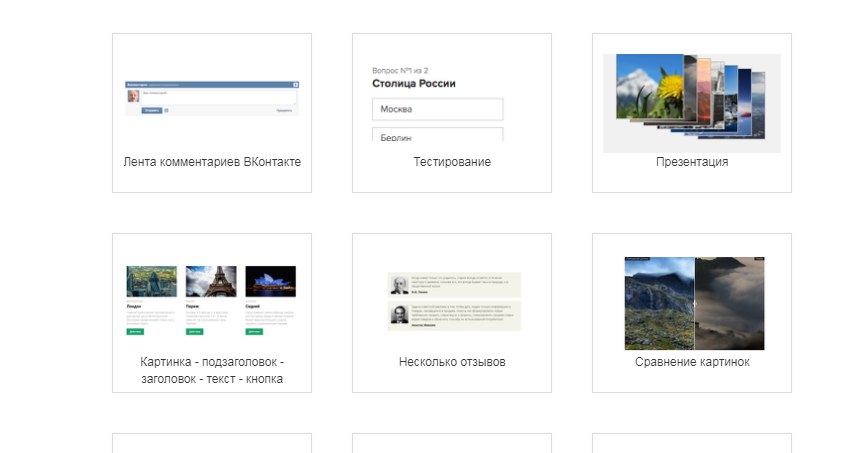Click green button under Sydney column
The height and width of the screenshot is (453, 848).
click(x=254, y=331)
